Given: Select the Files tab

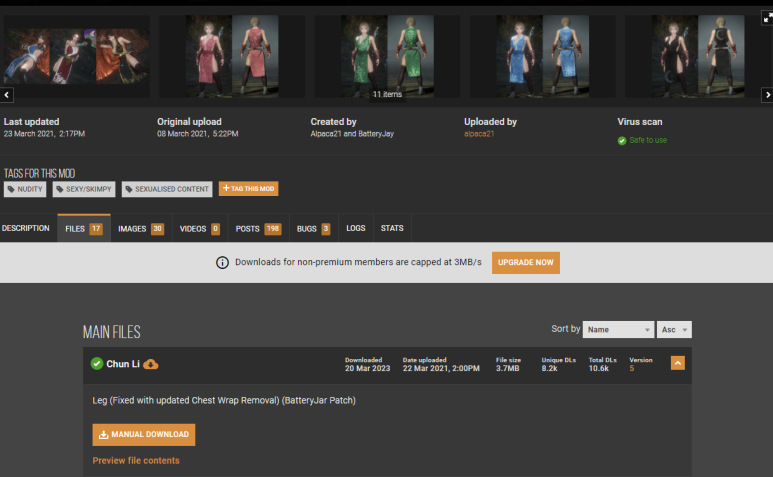Looking at the screenshot, I should [84, 228].
